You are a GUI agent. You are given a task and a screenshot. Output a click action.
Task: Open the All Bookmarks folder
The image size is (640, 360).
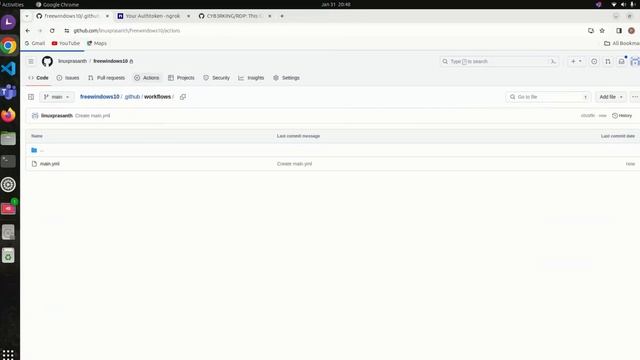point(621,43)
